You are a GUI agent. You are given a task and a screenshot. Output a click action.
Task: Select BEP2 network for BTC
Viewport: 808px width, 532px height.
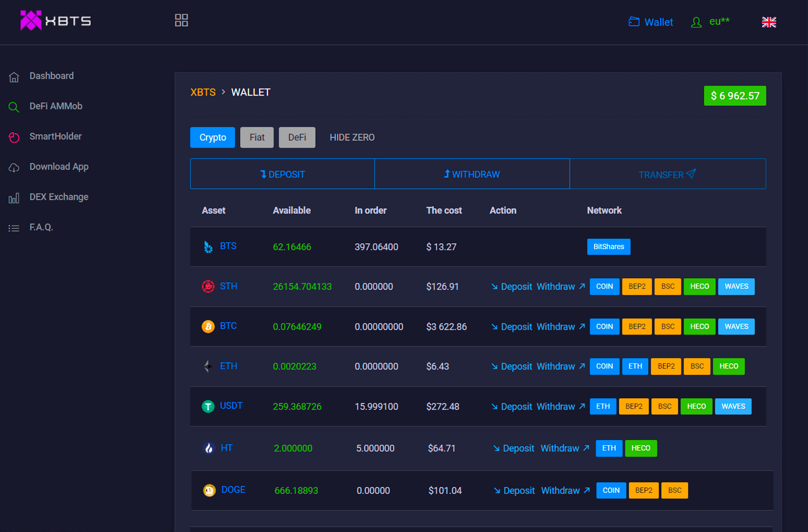(x=637, y=326)
